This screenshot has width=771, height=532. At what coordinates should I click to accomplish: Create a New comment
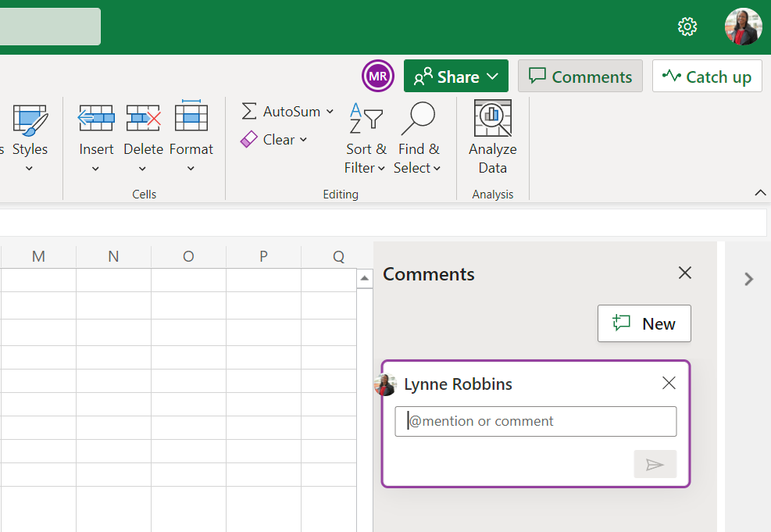click(x=644, y=323)
